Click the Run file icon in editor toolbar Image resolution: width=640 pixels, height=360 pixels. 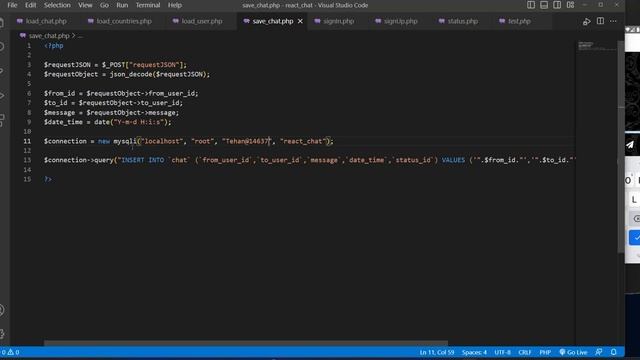click(x=587, y=21)
